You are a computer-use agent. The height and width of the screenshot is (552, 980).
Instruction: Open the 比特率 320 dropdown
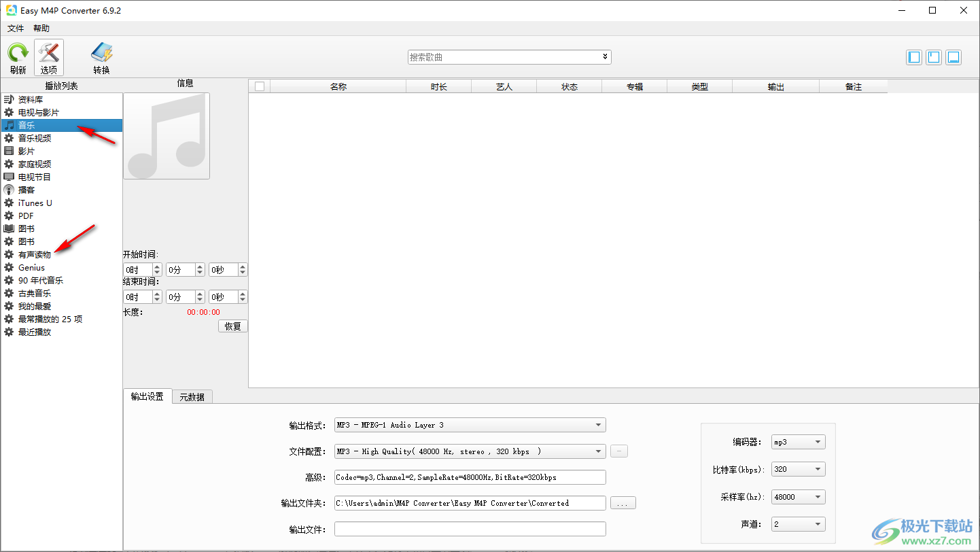799,469
